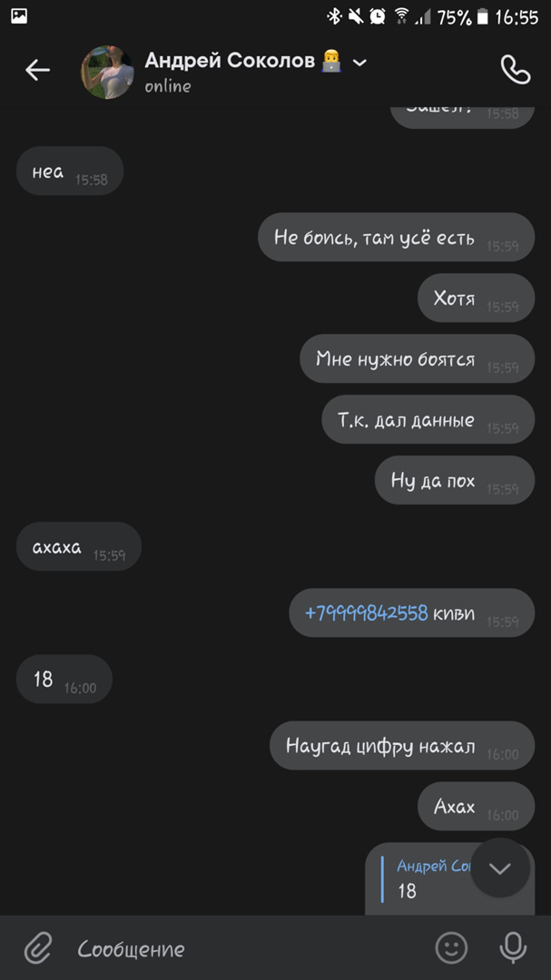Tap the alarm clock status icon

click(x=378, y=17)
